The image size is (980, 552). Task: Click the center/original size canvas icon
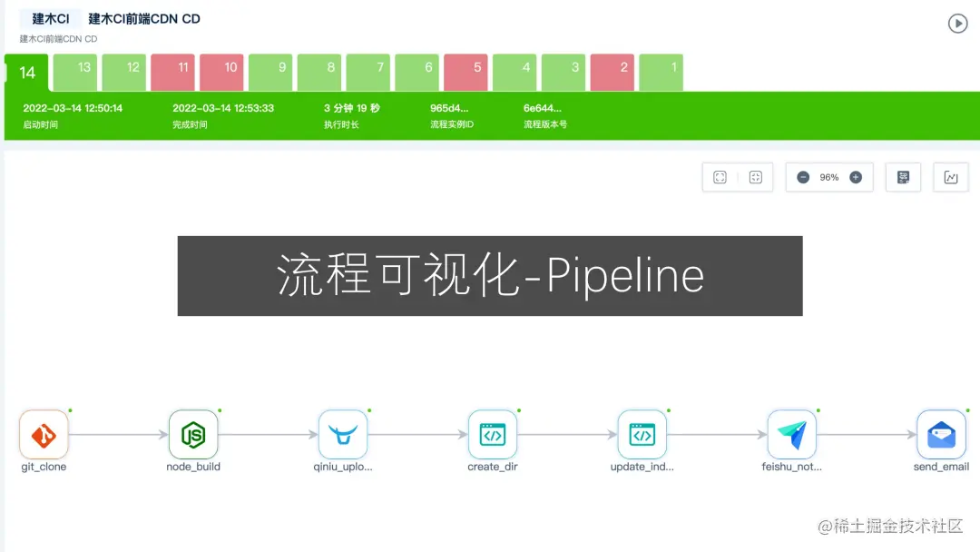click(x=756, y=178)
